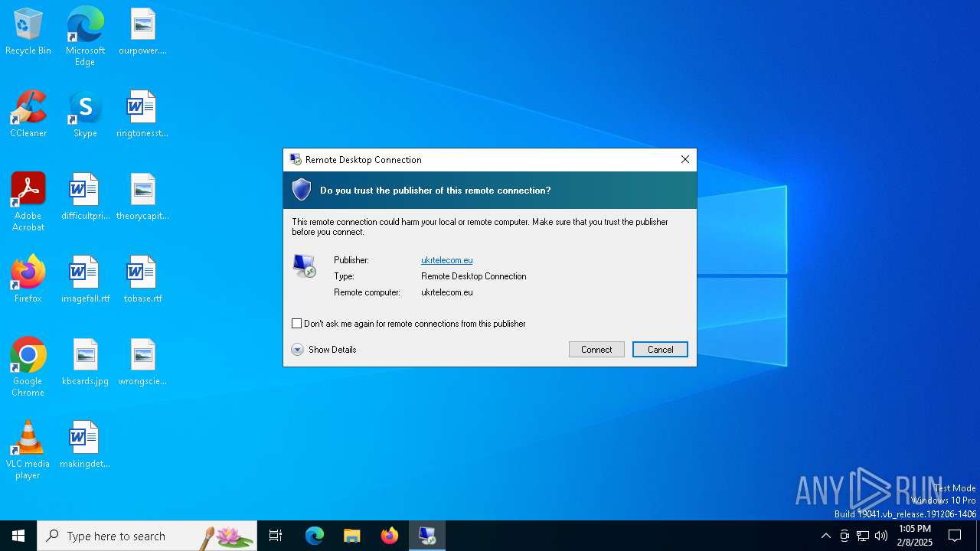Close the Remote Desktop Connection dialog
Screen dimensions: 980x551
point(685,159)
